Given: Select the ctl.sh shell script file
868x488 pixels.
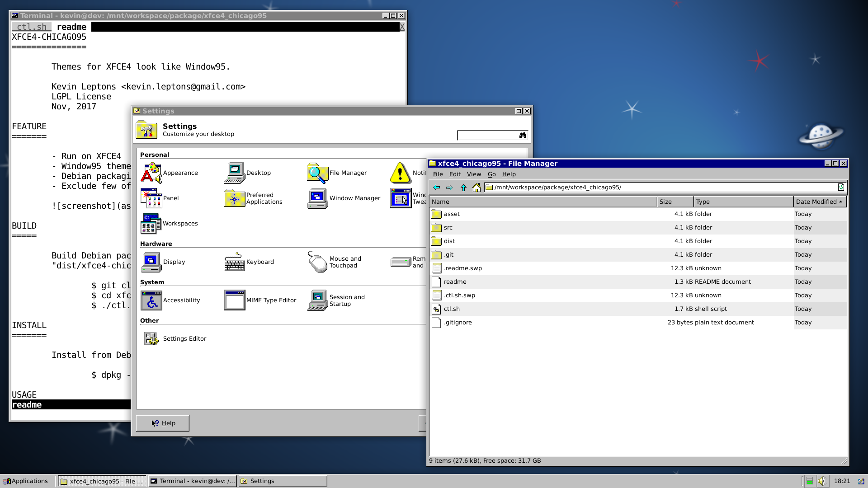Looking at the screenshot, I should tap(452, 309).
